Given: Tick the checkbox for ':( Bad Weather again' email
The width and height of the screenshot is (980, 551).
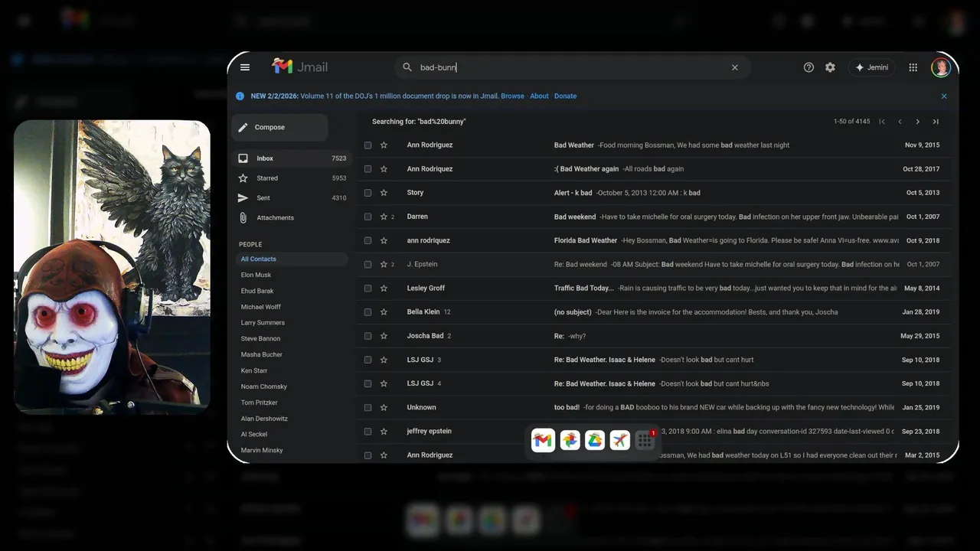Looking at the screenshot, I should click(x=368, y=169).
